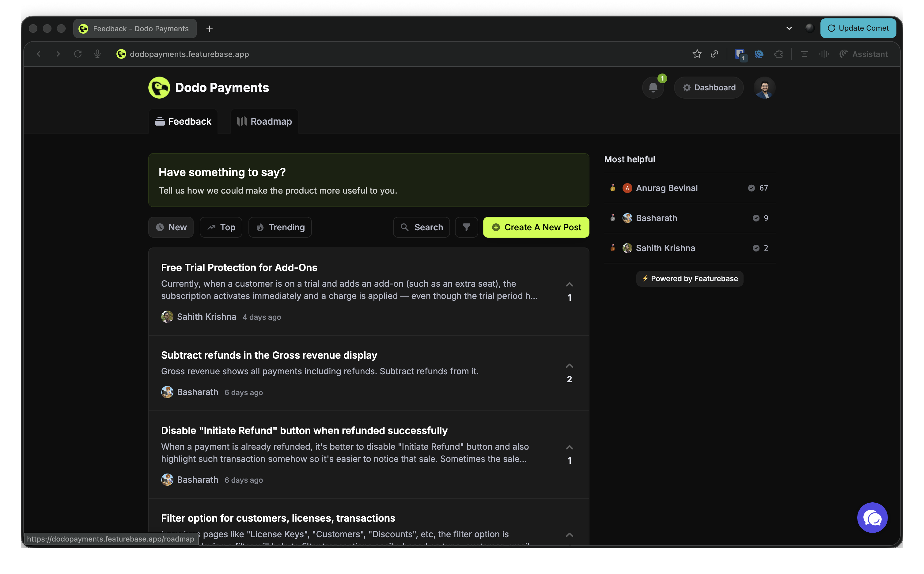Viewport: 924px width, 574px height.
Task: Expand the browser dropdown chevron at top right
Action: pyautogui.click(x=789, y=28)
